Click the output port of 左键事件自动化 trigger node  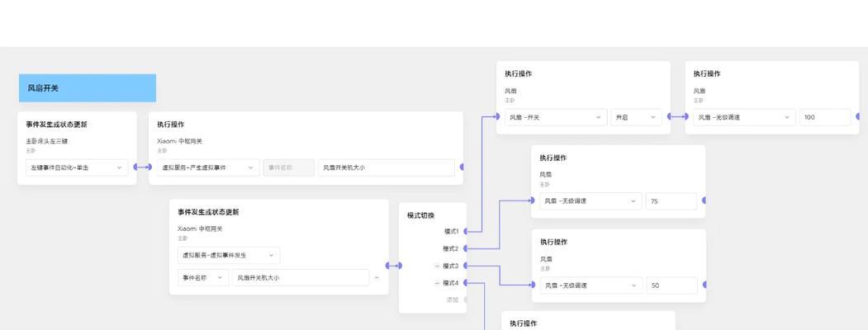pos(136,167)
